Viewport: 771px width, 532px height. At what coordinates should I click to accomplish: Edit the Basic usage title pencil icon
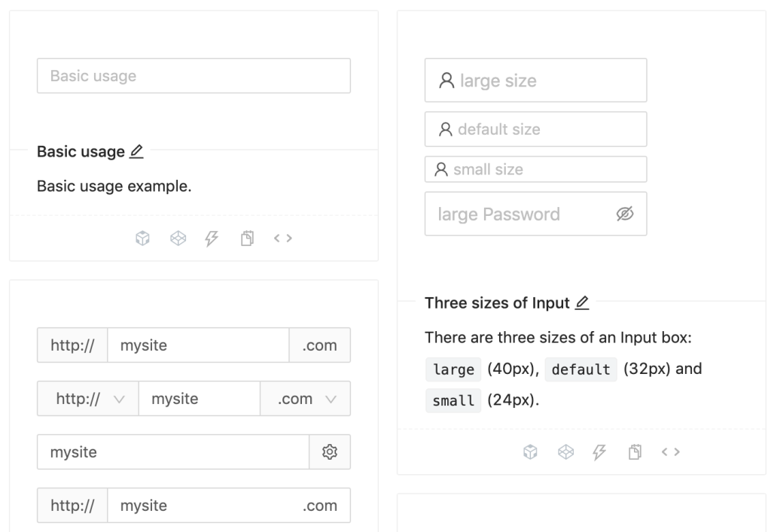(136, 151)
